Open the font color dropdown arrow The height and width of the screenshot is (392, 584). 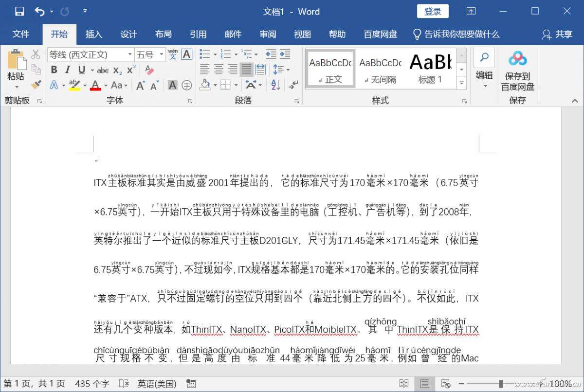[x=106, y=86]
